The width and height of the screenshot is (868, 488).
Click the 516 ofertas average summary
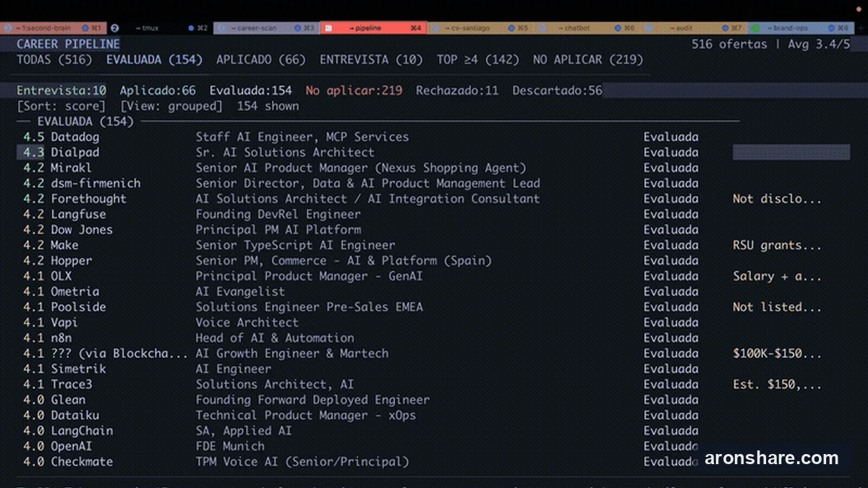click(x=771, y=44)
